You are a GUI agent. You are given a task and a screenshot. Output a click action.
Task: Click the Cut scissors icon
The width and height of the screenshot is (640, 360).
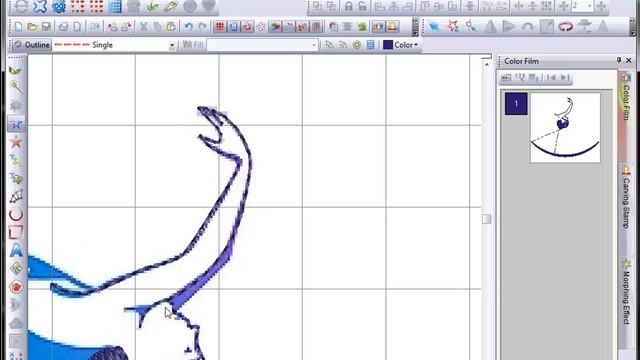click(144, 27)
